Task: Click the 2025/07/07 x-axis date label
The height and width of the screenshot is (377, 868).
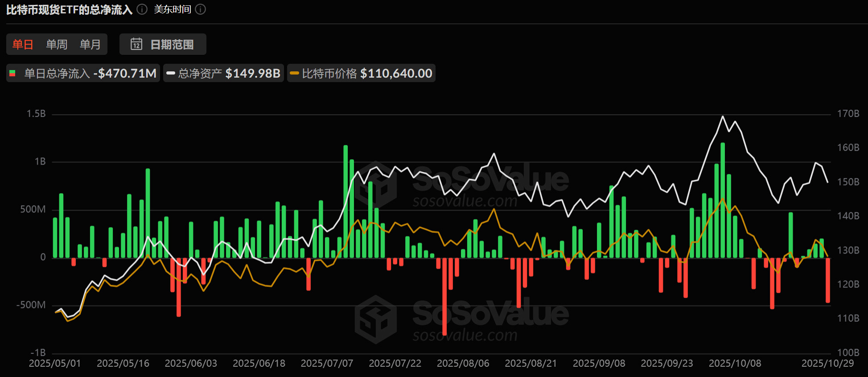Action: (x=327, y=363)
